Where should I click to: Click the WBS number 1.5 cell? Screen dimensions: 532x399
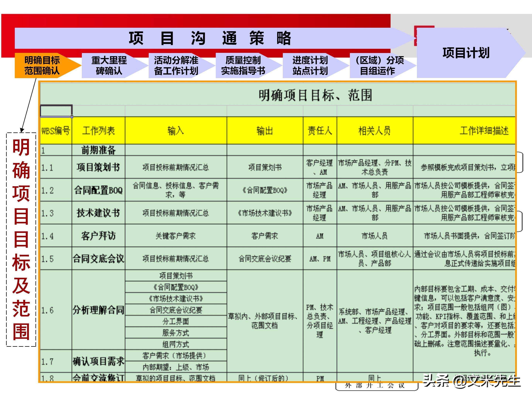(x=56, y=258)
